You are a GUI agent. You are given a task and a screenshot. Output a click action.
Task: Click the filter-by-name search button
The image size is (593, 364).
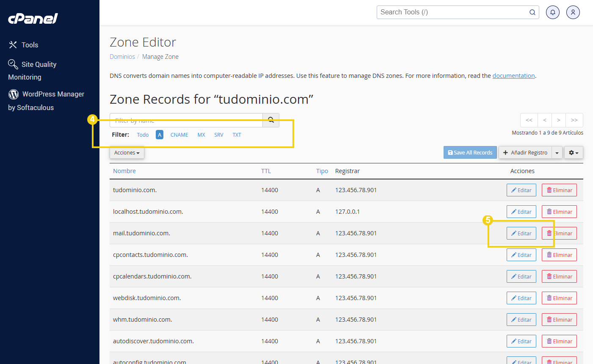[x=271, y=120]
